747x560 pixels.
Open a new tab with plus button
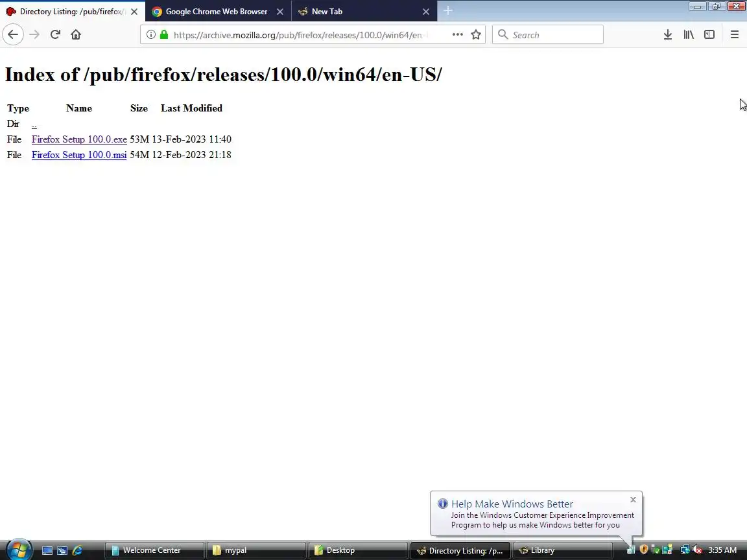(448, 11)
